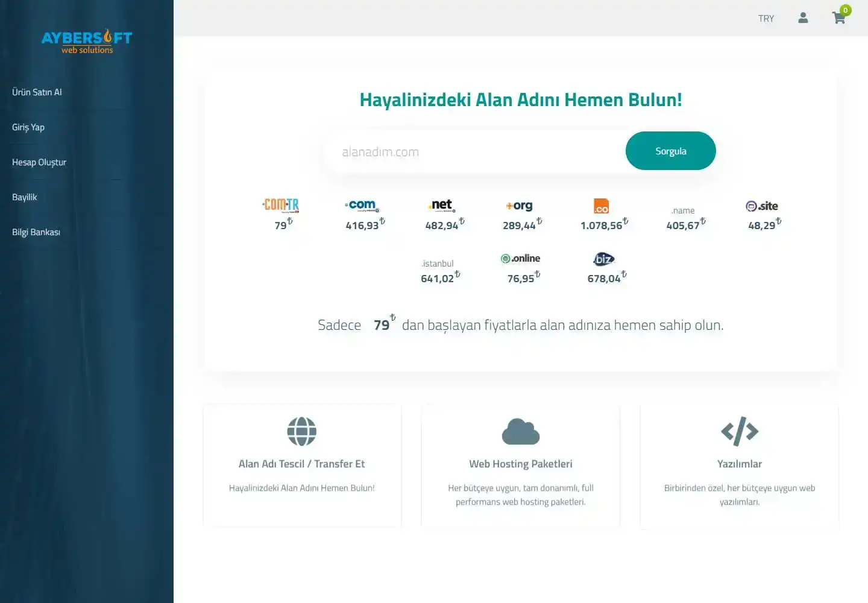
Task: Click the 48,29 price under .site
Action: point(765,224)
